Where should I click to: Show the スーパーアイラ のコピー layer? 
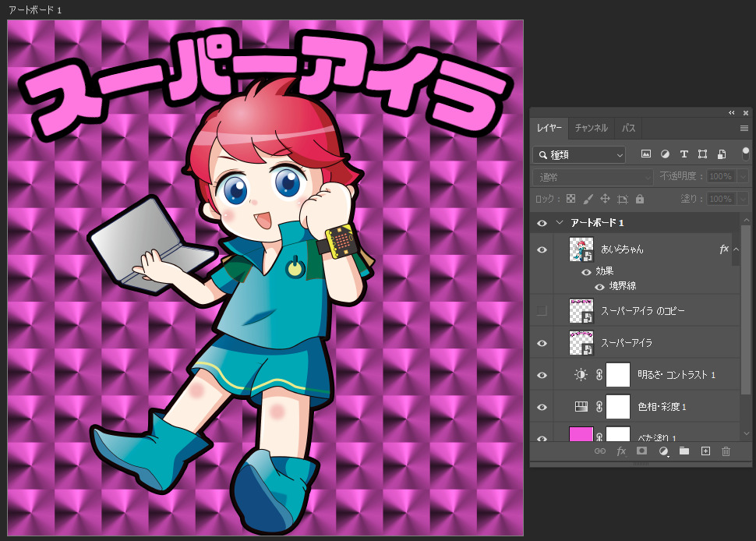pyautogui.click(x=542, y=310)
